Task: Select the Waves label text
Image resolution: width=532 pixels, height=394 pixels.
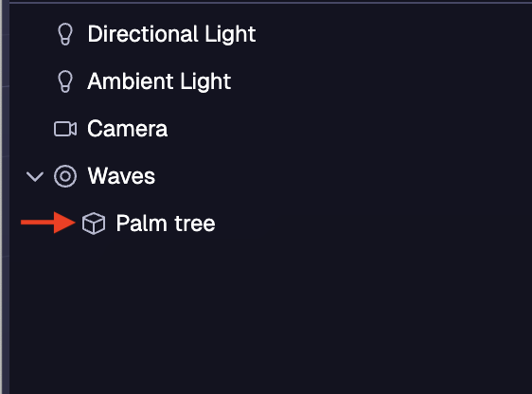Action: (x=121, y=176)
